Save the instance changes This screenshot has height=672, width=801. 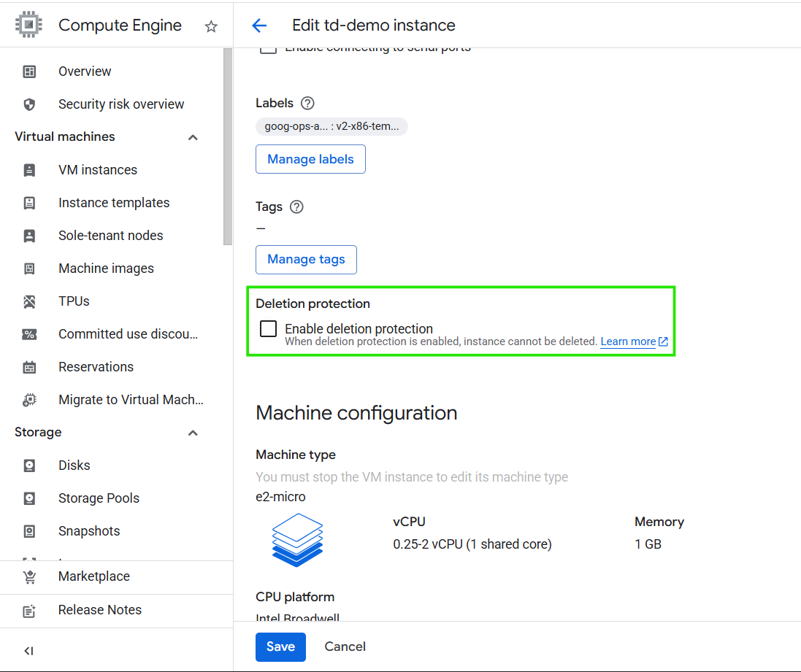point(280,646)
